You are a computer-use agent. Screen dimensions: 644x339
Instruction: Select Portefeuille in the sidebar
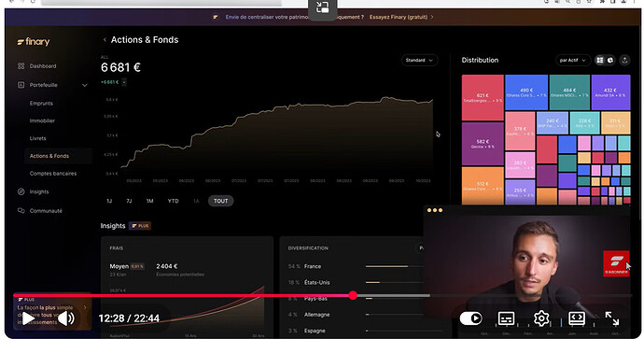[x=43, y=85]
